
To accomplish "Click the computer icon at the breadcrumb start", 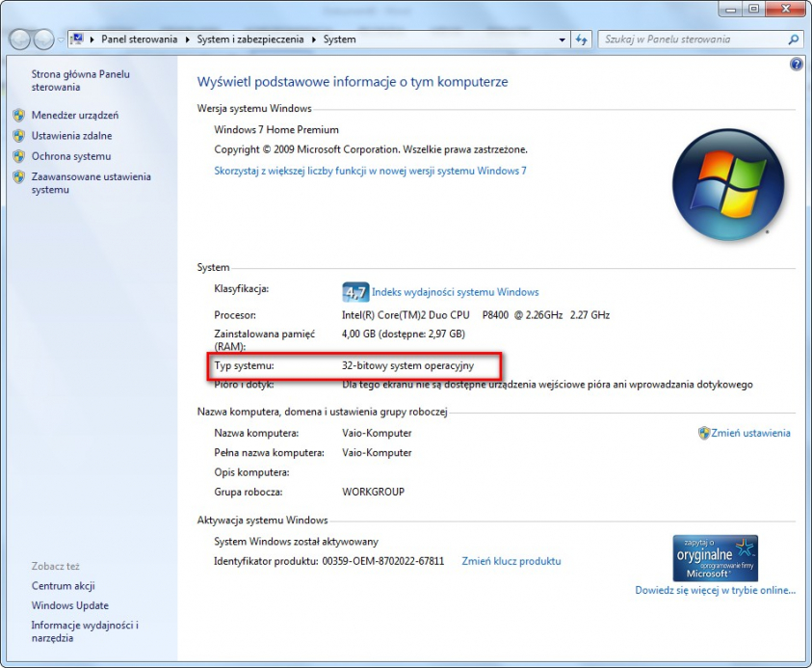I will [77, 40].
